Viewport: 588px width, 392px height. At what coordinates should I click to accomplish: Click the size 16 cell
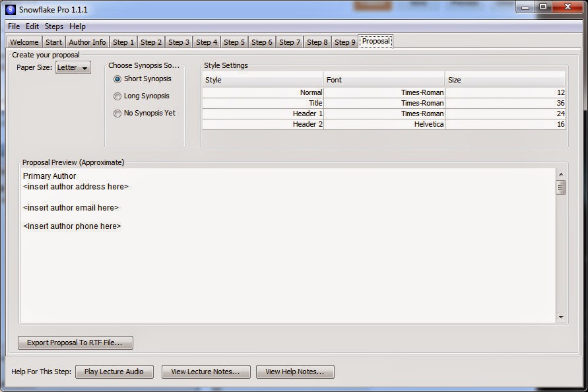505,124
